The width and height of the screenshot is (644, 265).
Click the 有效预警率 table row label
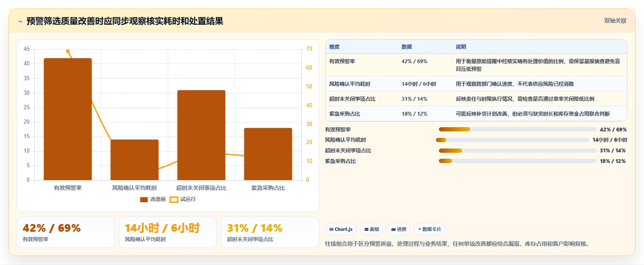(342, 61)
